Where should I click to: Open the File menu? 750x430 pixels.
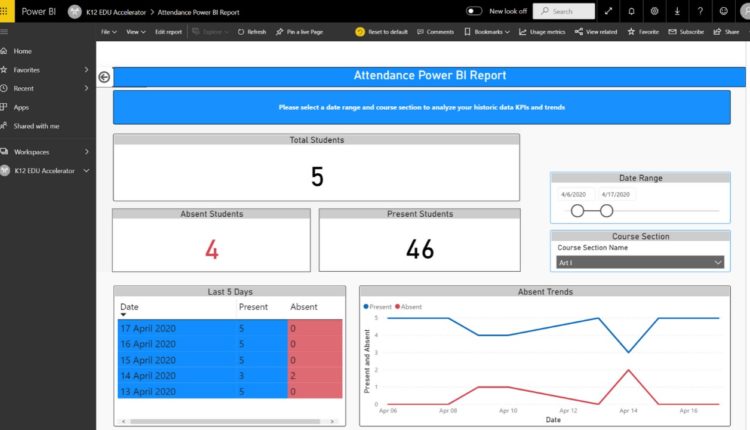pos(109,32)
